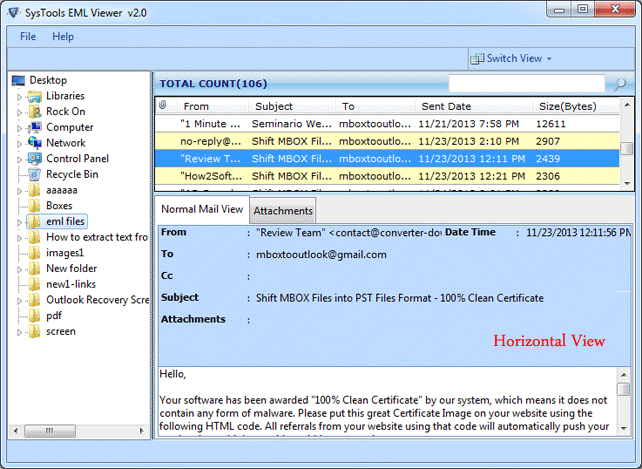Viewport: 642px width, 469px height.
Task: Select the no-reply@ email row
Action: click(x=387, y=141)
